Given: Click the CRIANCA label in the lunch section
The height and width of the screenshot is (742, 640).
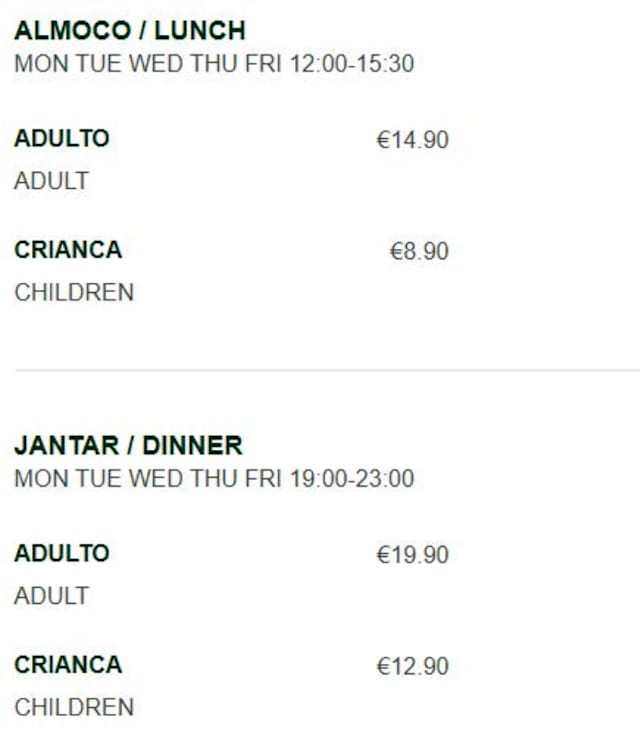Looking at the screenshot, I should point(68,250).
